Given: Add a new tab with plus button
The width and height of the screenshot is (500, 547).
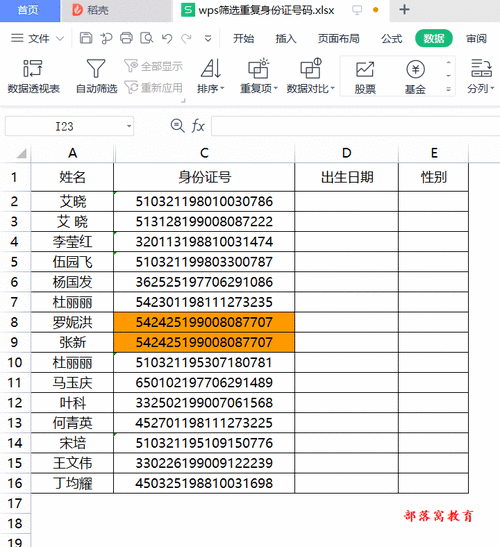Looking at the screenshot, I should pos(404,10).
